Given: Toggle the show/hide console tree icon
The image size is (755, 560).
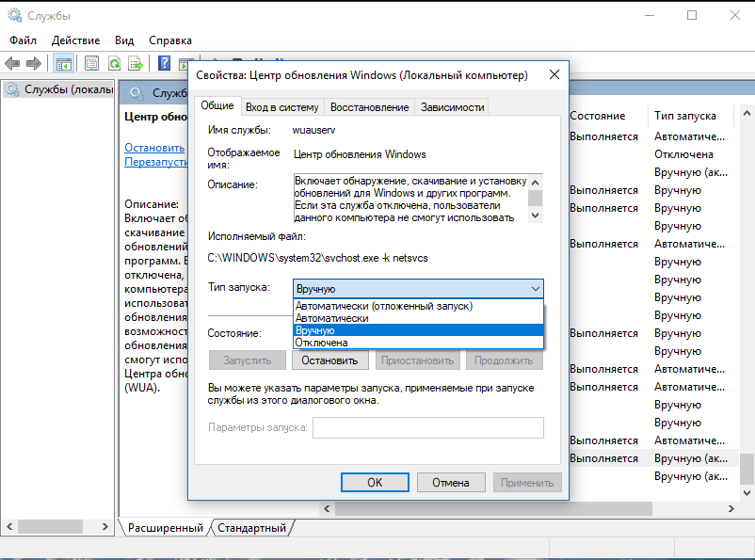Looking at the screenshot, I should point(64,63).
